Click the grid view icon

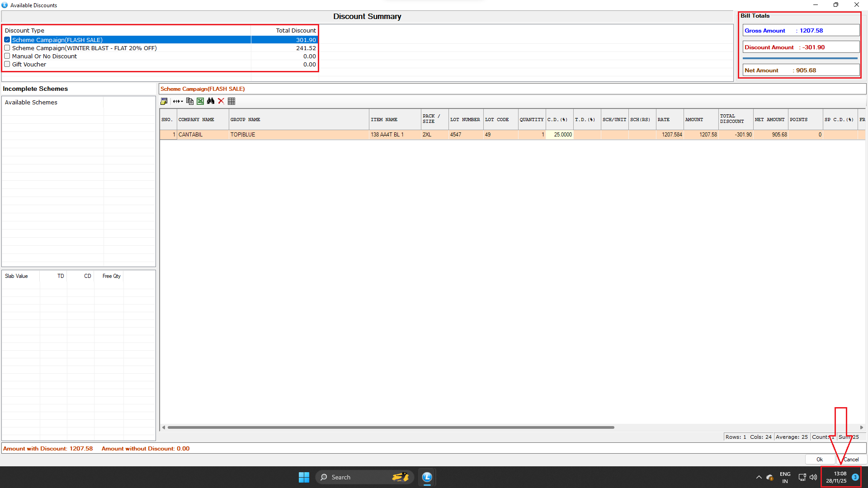coord(231,101)
